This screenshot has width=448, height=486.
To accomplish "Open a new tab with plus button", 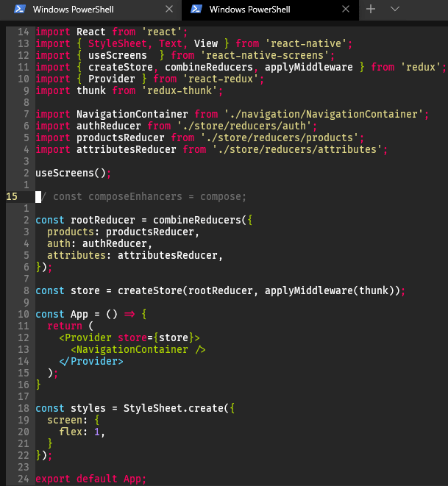I will coord(371,10).
